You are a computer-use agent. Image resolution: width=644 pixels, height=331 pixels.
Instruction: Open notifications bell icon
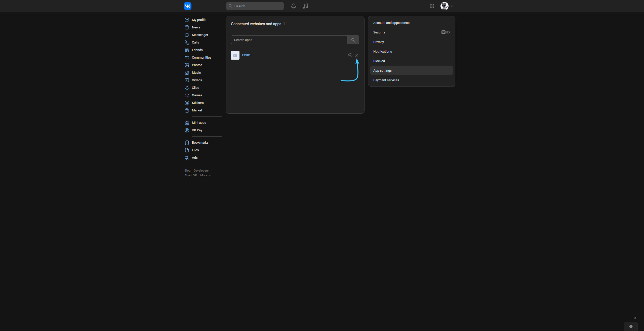(293, 6)
